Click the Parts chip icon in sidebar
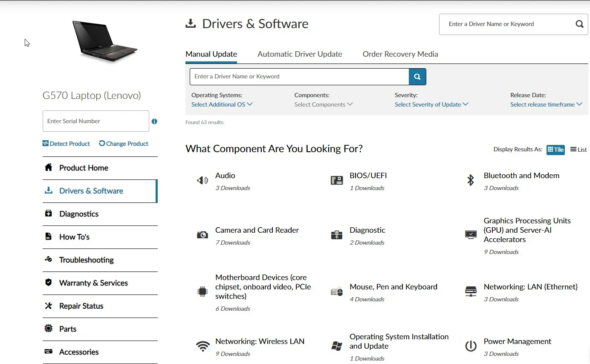The image size is (590, 364). point(49,329)
